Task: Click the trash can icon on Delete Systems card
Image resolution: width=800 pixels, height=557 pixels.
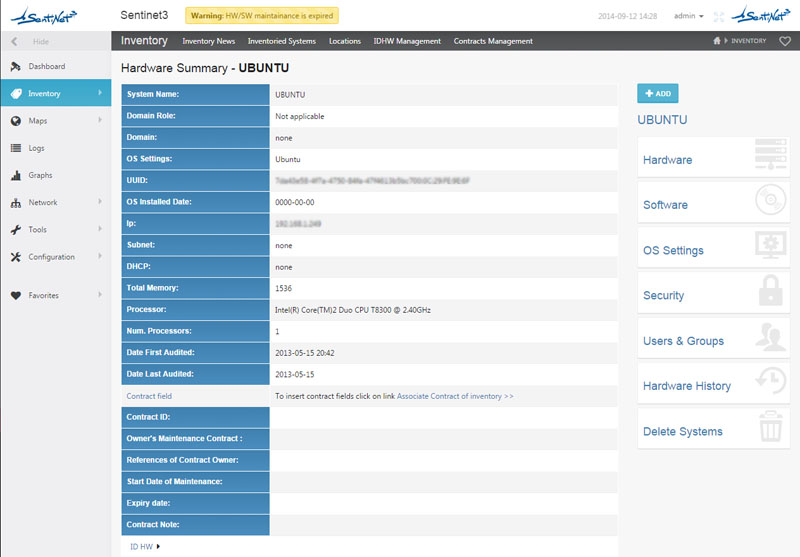Action: (770, 426)
